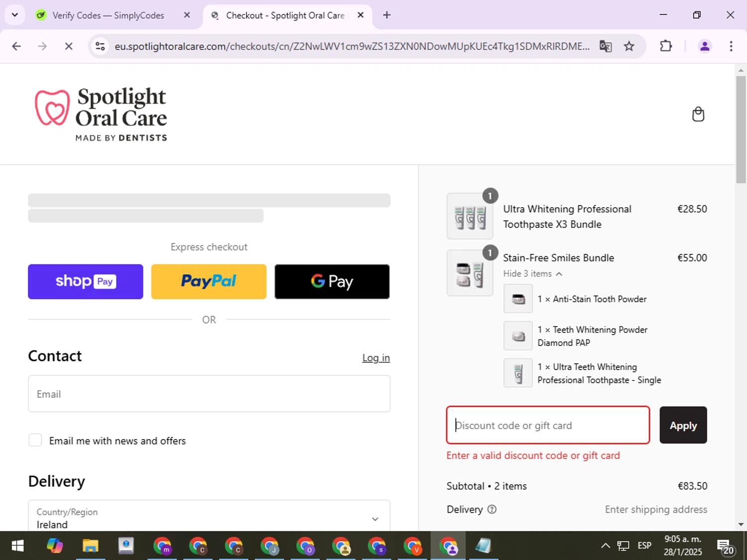
Task: Tick Email me with news and offers
Action: pos(35,440)
